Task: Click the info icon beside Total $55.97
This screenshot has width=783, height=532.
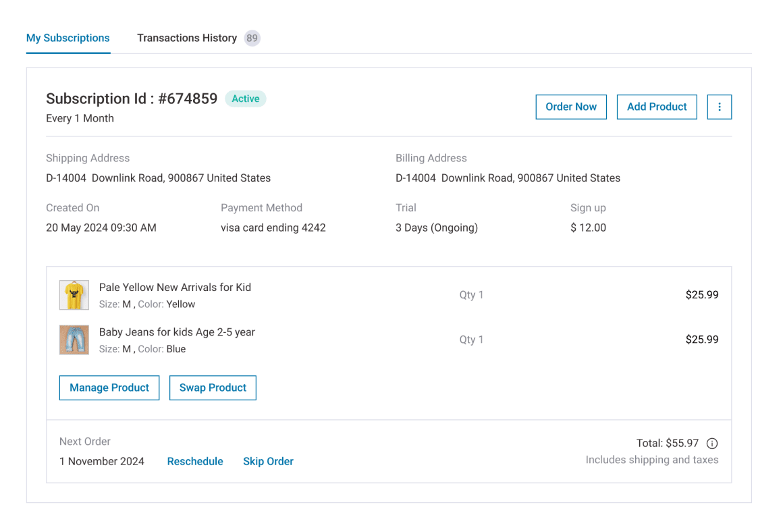Action: [712, 444]
